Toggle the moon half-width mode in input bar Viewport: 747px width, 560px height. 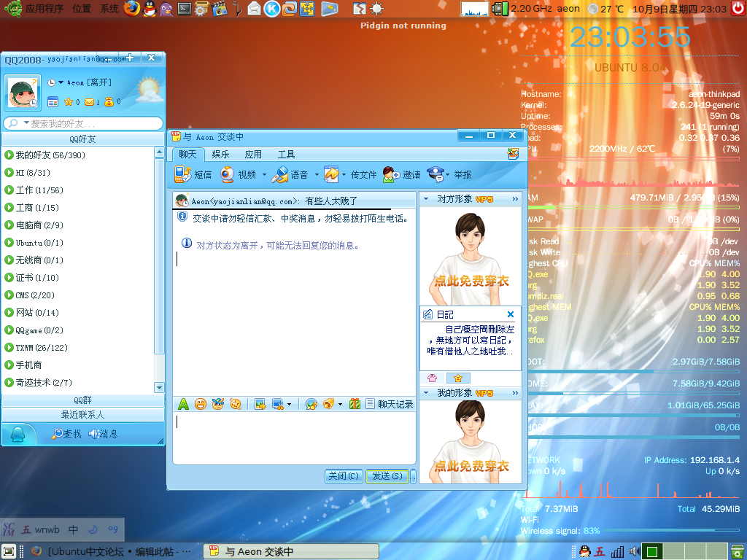click(x=93, y=529)
